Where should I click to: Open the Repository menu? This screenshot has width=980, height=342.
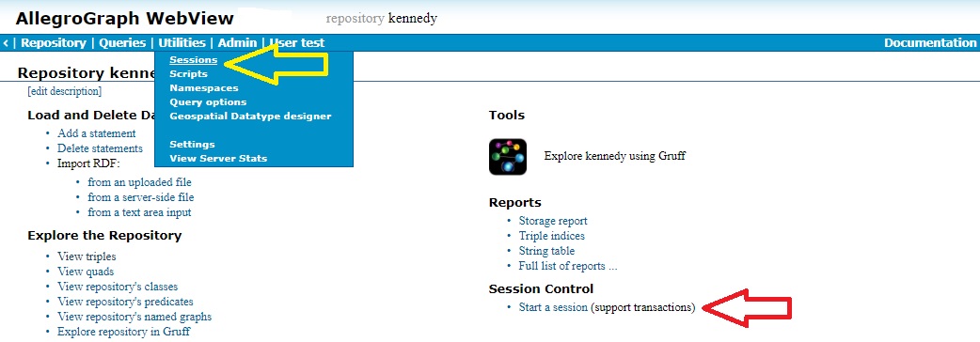tap(53, 43)
